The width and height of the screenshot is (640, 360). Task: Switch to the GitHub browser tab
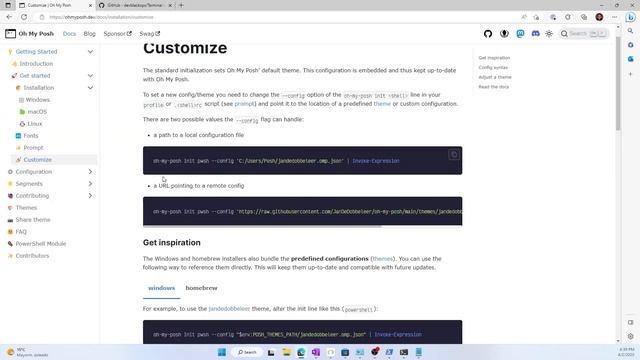pos(135,5)
